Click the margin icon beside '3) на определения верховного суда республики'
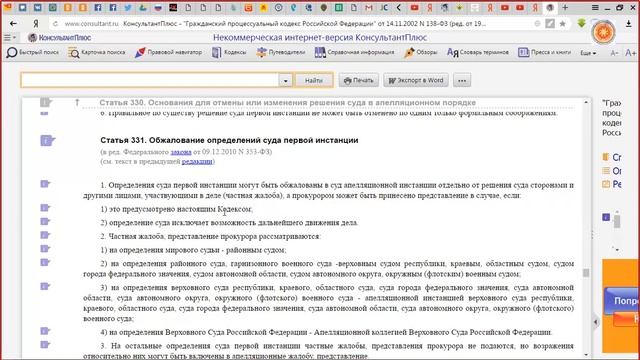640x360 pixels. [x=45, y=287]
